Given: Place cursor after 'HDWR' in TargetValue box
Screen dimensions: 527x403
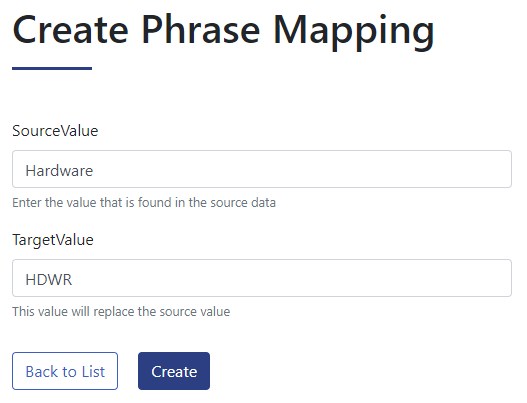Looking at the screenshot, I should tap(73, 280).
